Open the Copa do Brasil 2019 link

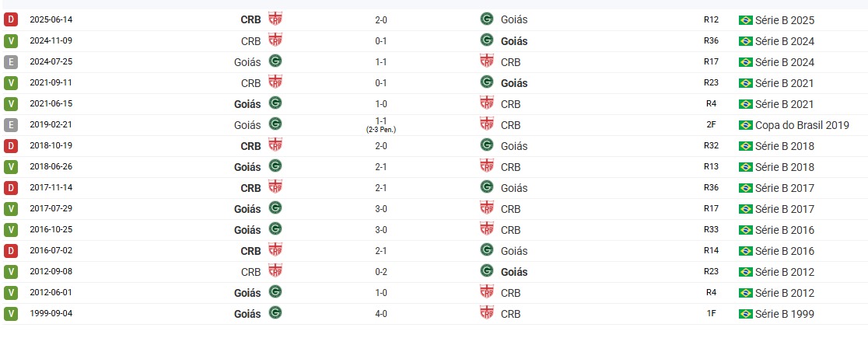(802, 124)
